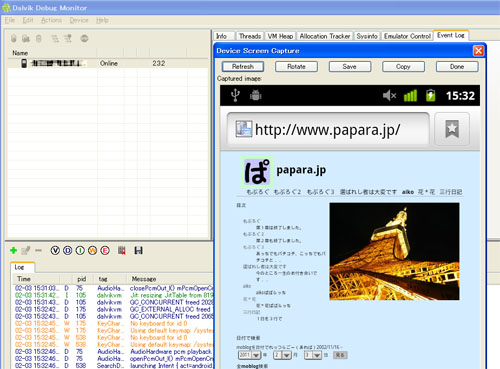Save the log using the floppy disk icon

pos(138,250)
